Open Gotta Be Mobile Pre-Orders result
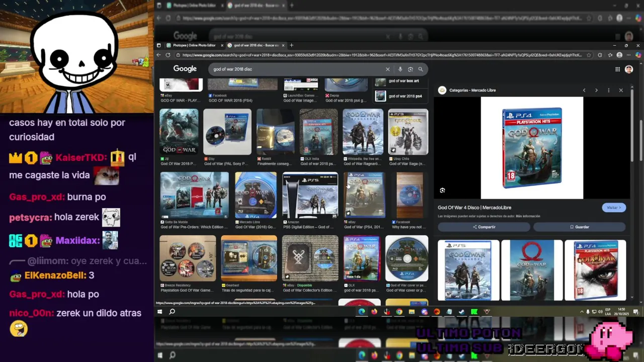The width and height of the screenshot is (644, 362). [x=194, y=195]
